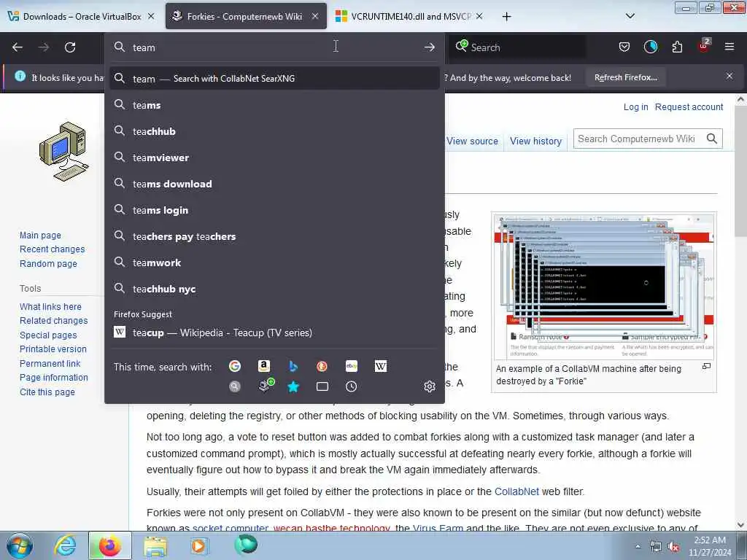Click the Computernewb Wiki computer logo
This screenshot has height=560, width=747.
click(64, 152)
